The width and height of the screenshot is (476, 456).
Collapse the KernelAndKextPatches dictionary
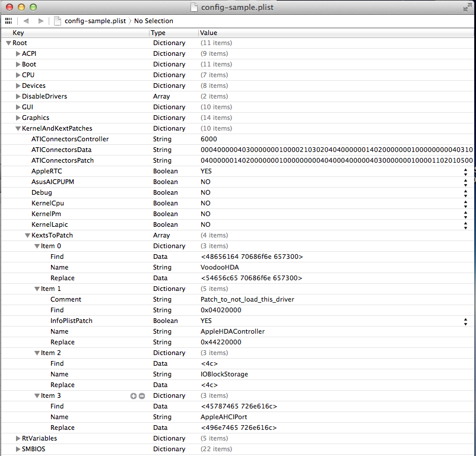point(18,129)
